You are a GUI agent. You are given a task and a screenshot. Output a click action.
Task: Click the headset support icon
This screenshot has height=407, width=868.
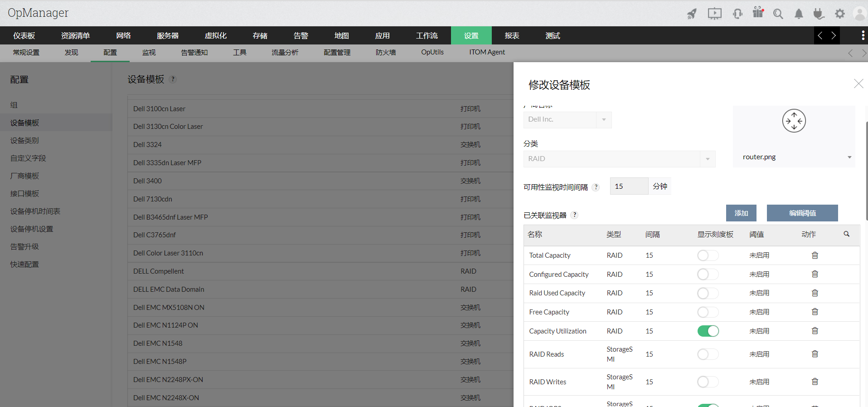pyautogui.click(x=737, y=14)
